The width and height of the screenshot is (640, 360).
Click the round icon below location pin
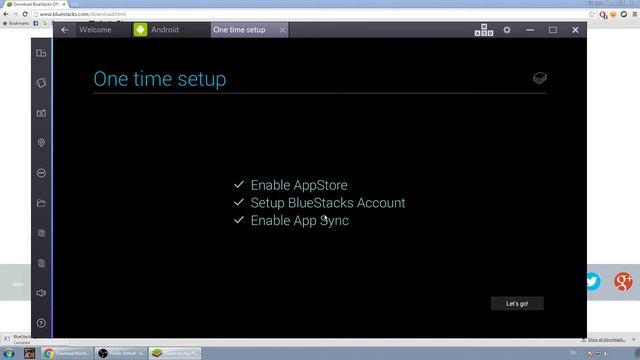pos(41,173)
